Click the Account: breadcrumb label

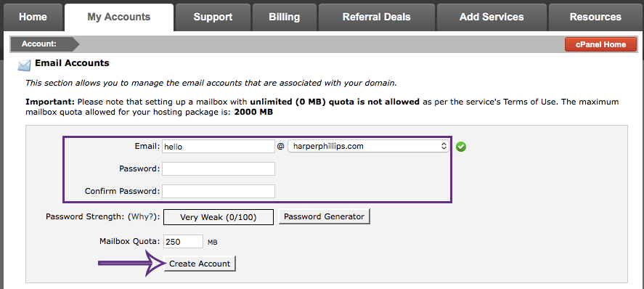click(39, 44)
